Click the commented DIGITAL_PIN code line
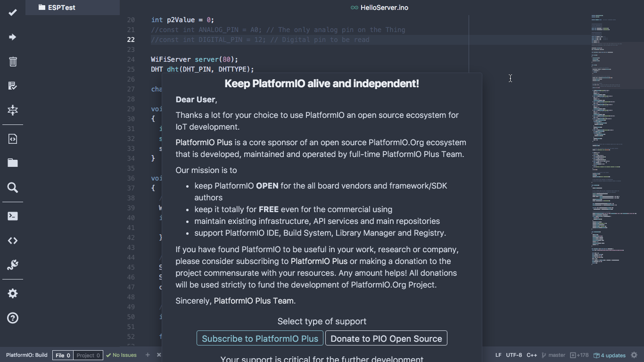 [260, 40]
